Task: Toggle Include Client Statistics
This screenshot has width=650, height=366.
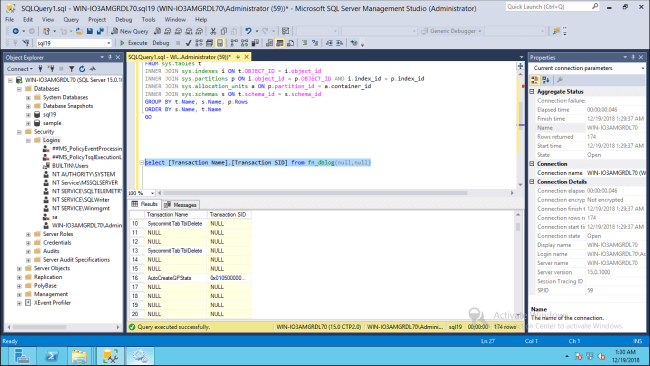Action: pyautogui.click(x=255, y=43)
